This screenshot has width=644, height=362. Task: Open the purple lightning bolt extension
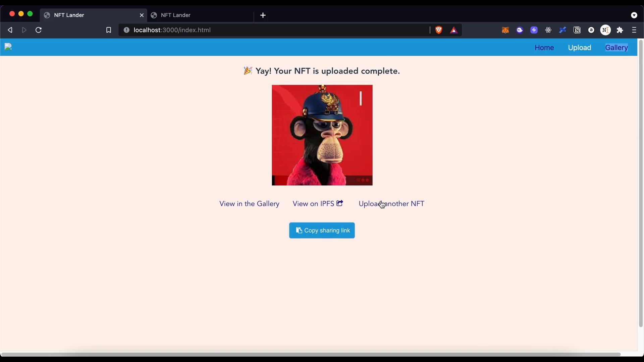point(534,30)
